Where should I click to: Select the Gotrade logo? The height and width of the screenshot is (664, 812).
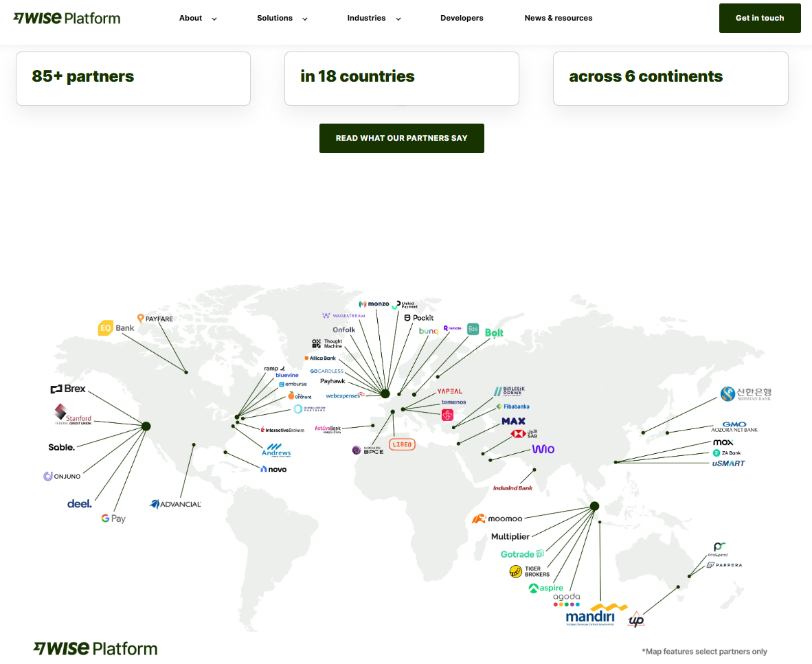tap(522, 554)
